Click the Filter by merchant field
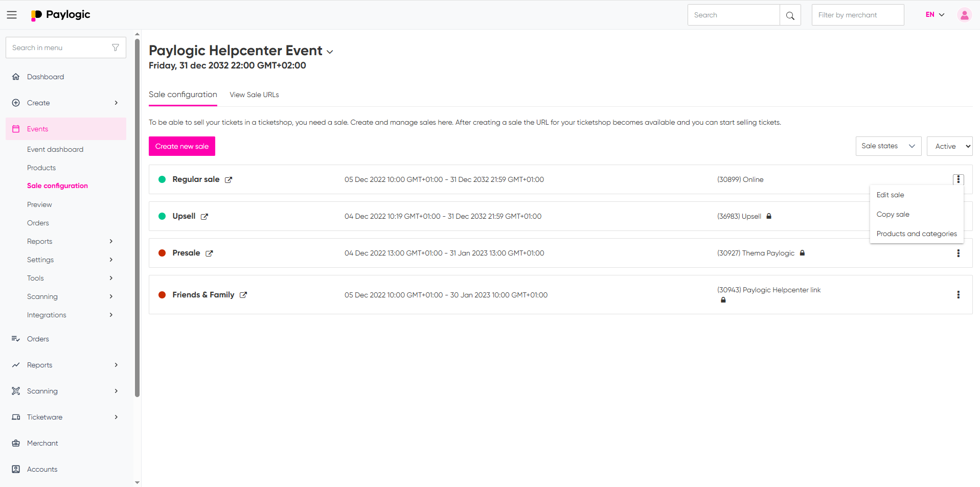This screenshot has height=487, width=980. pyautogui.click(x=858, y=15)
